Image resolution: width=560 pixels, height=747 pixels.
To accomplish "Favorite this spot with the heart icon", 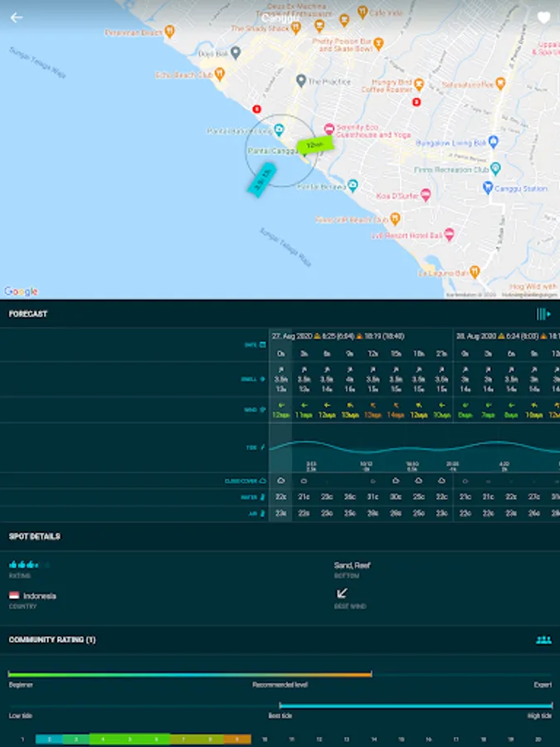I will tap(543, 17).
